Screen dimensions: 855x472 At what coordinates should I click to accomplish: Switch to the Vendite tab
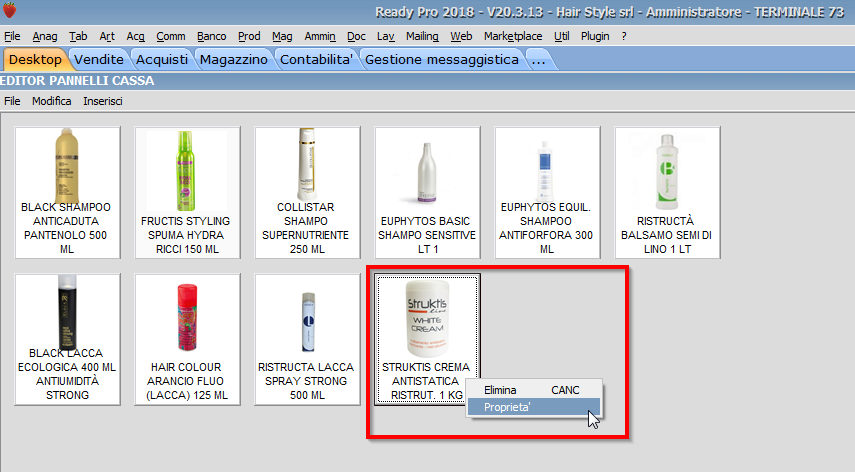pos(99,59)
